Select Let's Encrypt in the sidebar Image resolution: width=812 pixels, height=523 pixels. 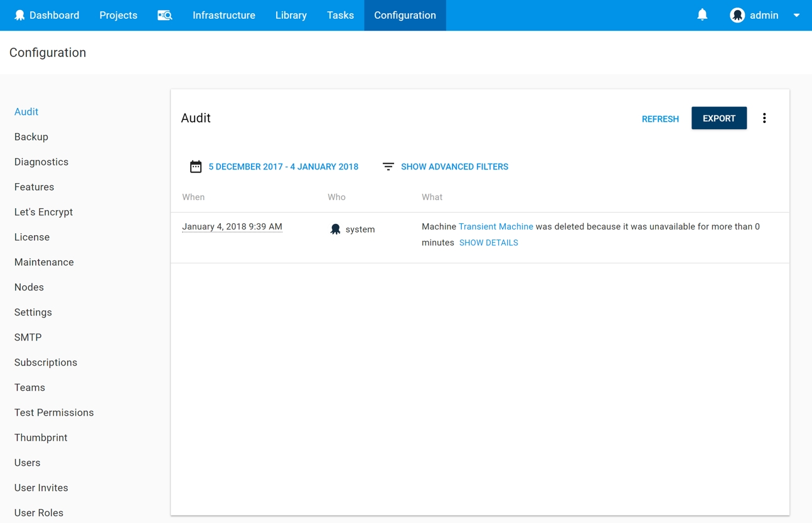click(x=43, y=212)
